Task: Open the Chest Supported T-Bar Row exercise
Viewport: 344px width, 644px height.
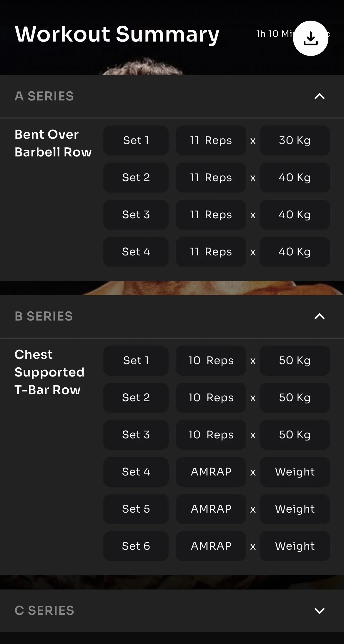Action: tap(49, 372)
